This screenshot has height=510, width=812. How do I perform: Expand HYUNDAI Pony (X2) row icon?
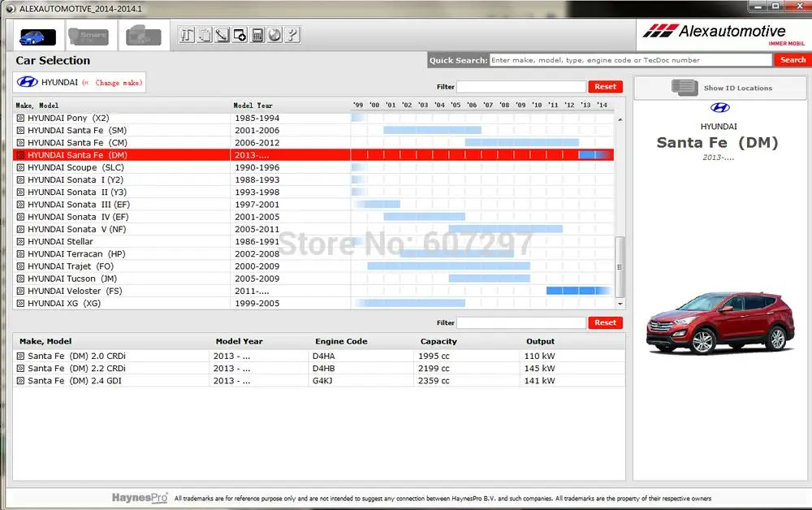(x=20, y=118)
